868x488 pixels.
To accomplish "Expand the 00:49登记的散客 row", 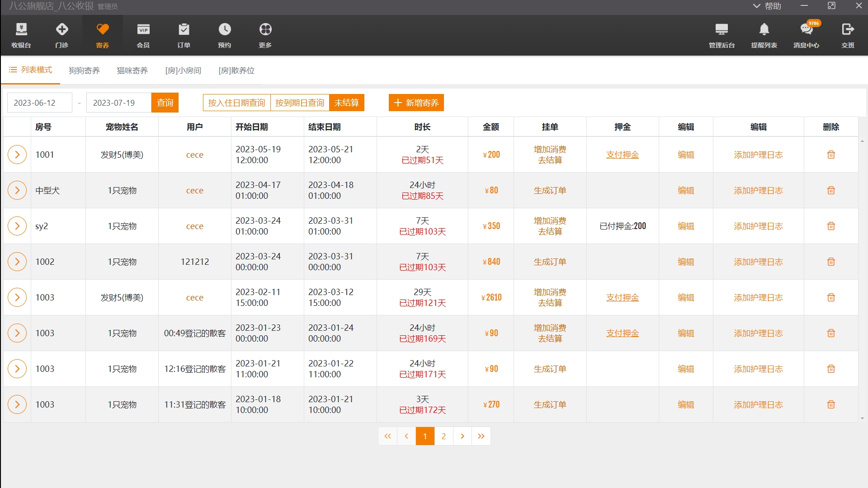I will point(17,333).
